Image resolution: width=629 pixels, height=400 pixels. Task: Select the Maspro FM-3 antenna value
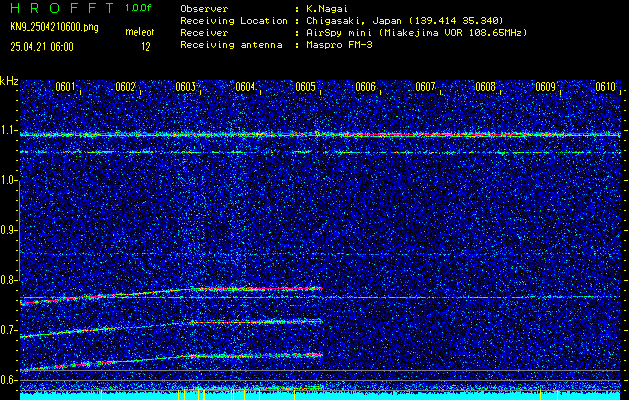(x=339, y=45)
